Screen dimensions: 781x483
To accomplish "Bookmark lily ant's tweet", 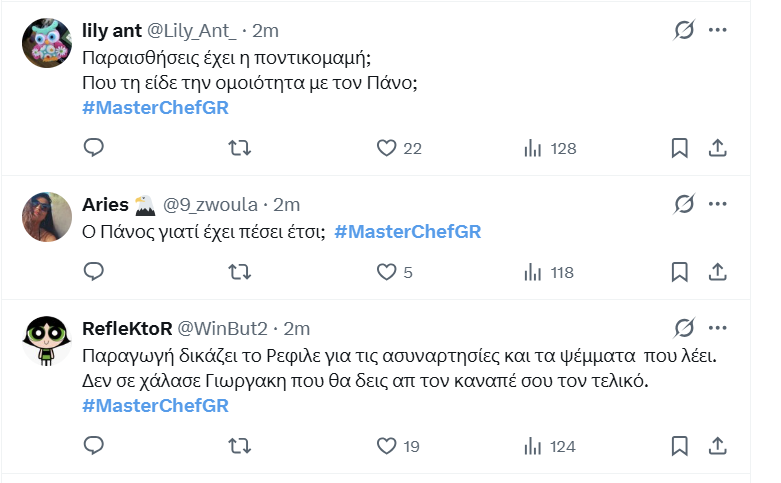I will 679,148.
